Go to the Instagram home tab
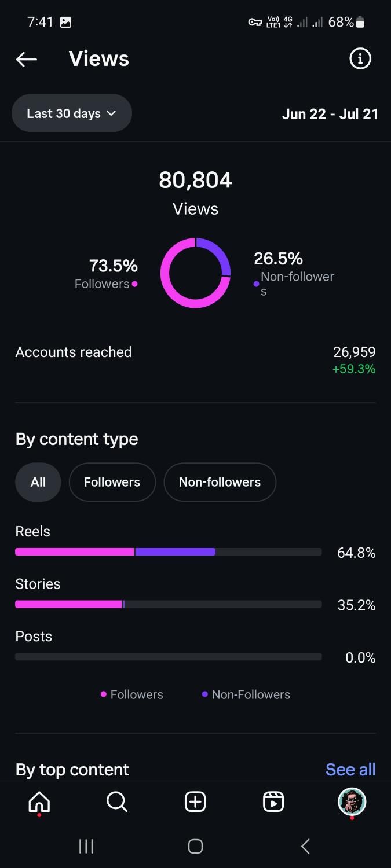The width and height of the screenshot is (391, 868). point(39,802)
